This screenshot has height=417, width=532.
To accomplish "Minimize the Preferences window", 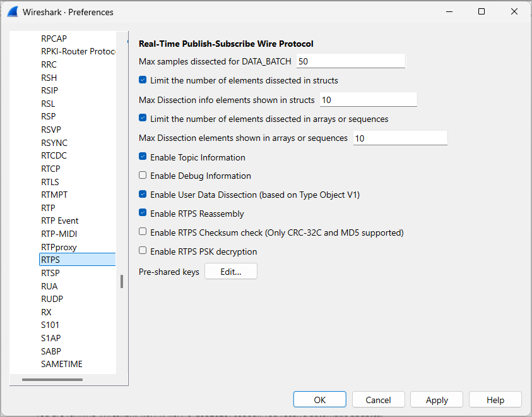I will click(449, 11).
